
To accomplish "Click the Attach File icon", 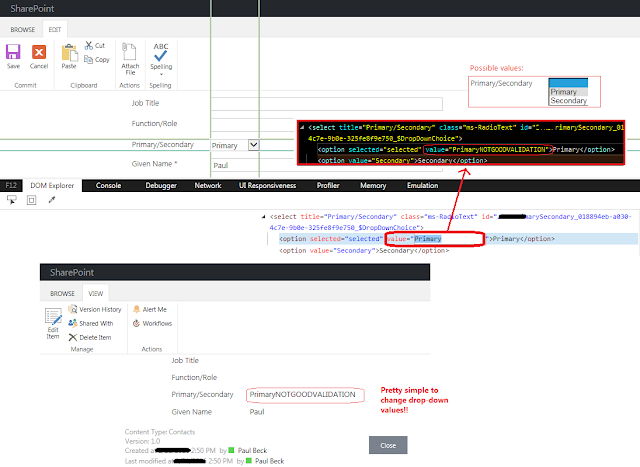I will pyautogui.click(x=129, y=52).
